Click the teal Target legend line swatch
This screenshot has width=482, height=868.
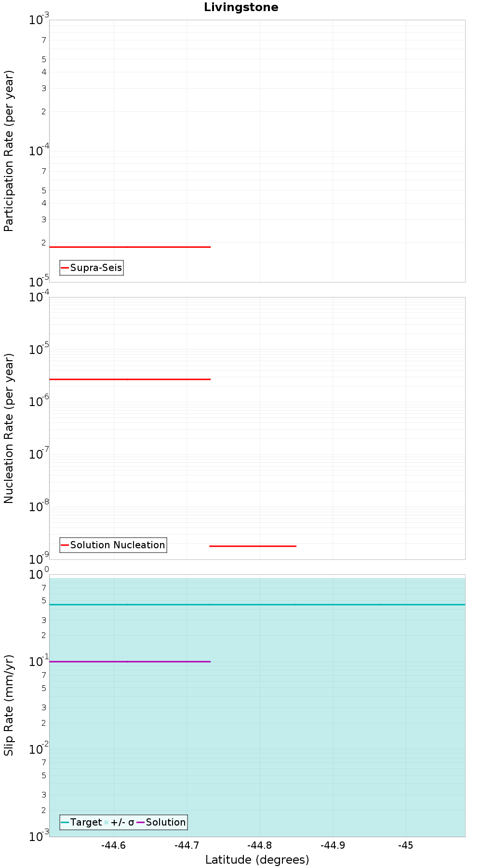tap(65, 822)
